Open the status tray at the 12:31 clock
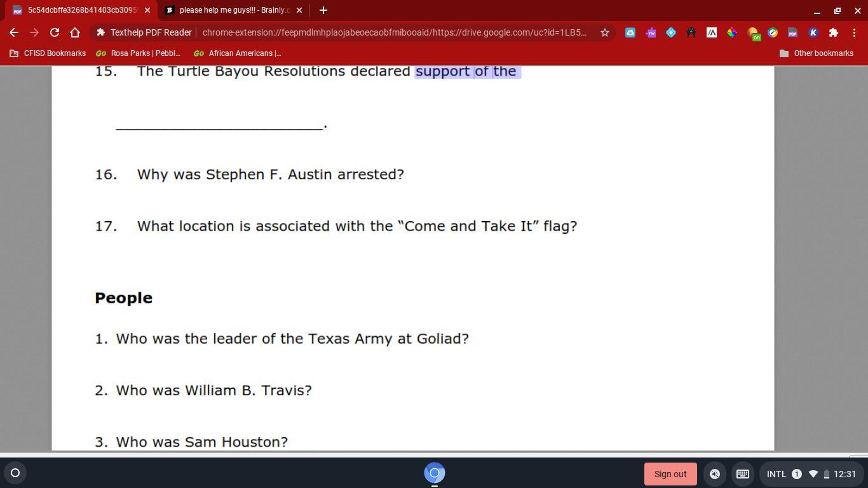 844,474
